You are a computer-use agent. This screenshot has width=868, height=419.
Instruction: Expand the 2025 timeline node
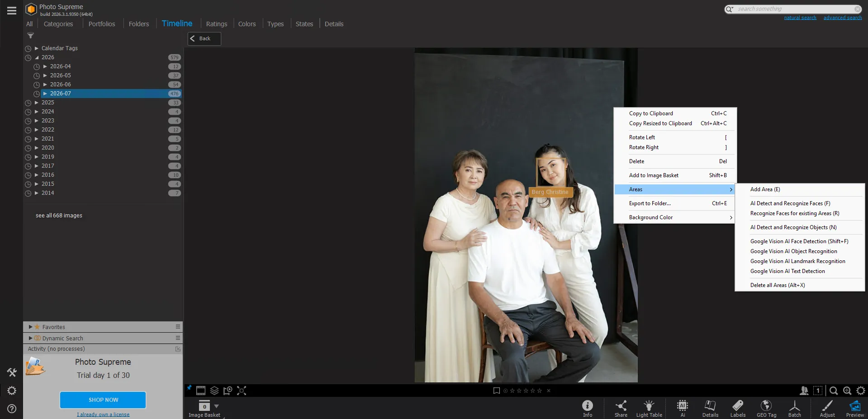pos(37,103)
